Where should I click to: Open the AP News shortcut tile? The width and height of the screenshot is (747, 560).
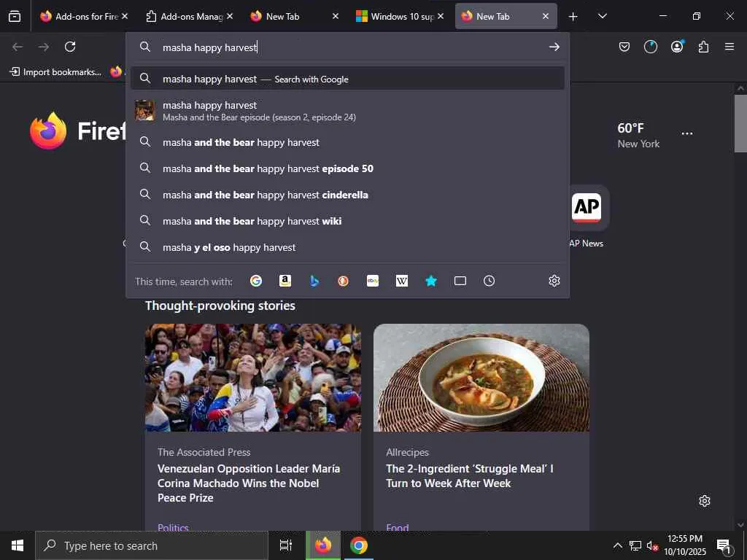pyautogui.click(x=587, y=217)
